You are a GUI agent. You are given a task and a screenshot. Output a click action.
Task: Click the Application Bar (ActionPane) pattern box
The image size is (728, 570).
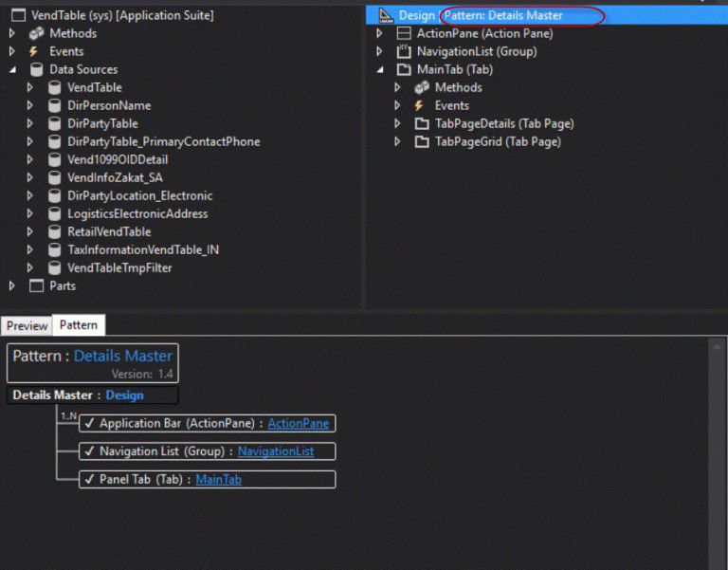(x=207, y=424)
